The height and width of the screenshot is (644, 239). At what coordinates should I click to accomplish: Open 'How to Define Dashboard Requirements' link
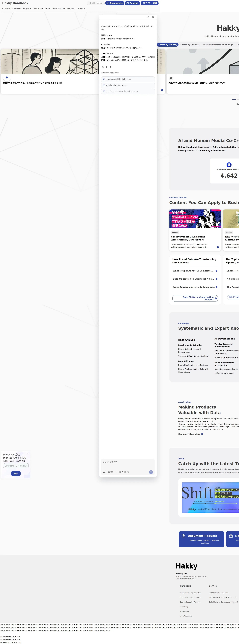(x=189, y=350)
